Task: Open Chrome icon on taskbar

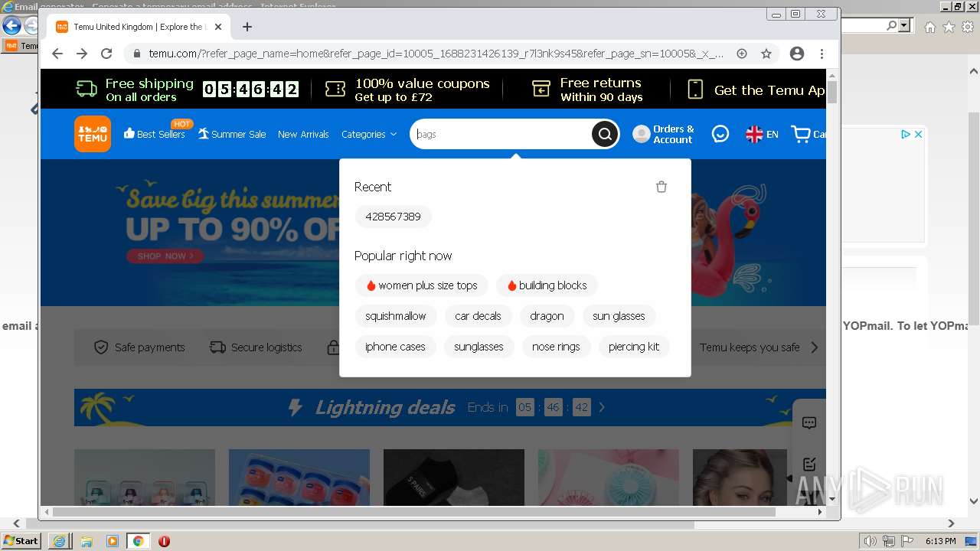Action: pos(138,541)
